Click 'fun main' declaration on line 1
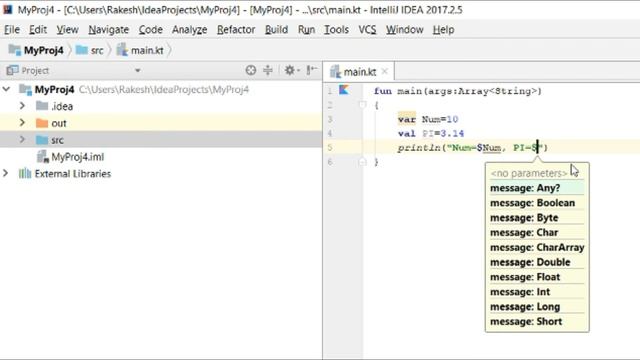The width and height of the screenshot is (640, 360). [x=398, y=91]
